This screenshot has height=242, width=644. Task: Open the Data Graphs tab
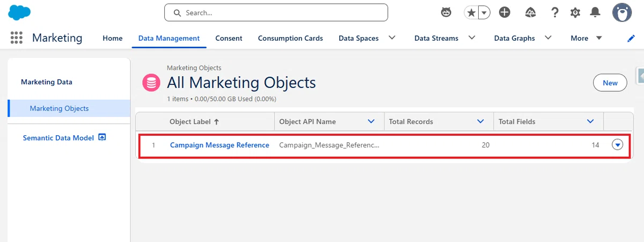pyautogui.click(x=515, y=38)
